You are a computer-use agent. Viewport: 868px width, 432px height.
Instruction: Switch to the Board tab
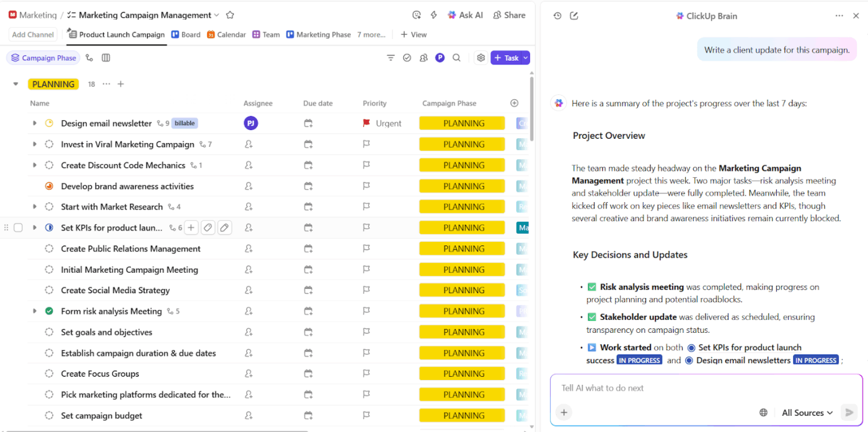click(185, 34)
